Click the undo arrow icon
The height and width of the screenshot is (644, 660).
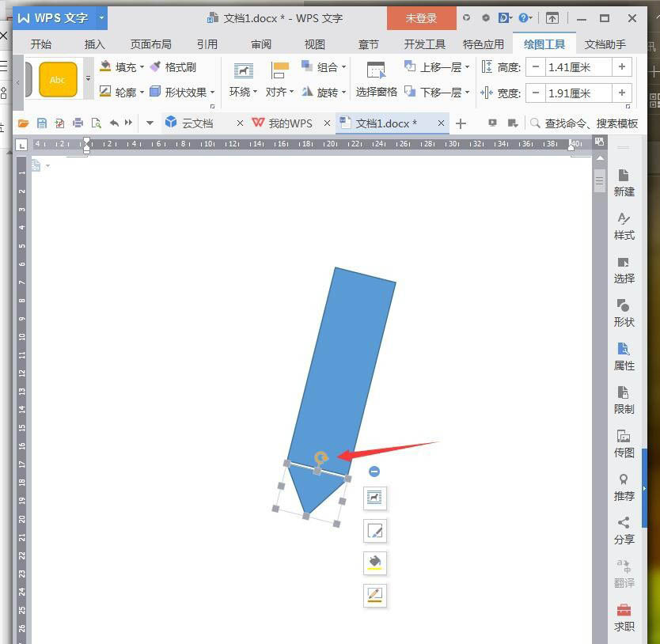click(x=114, y=123)
